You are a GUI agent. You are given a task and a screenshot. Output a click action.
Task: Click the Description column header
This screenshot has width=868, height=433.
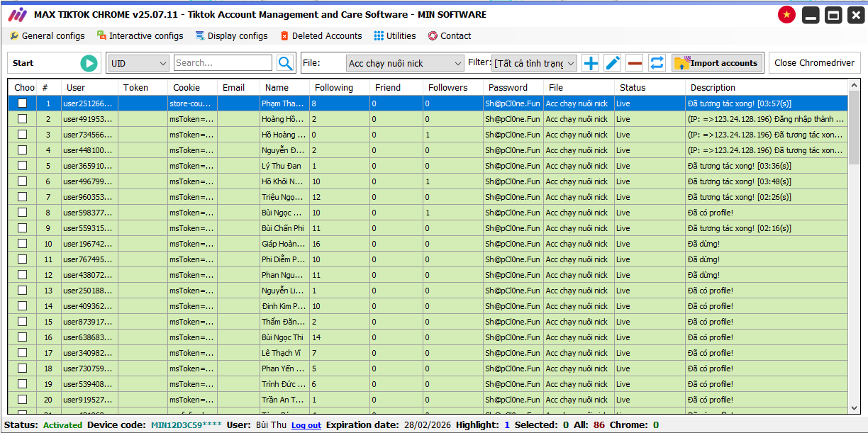click(767, 88)
